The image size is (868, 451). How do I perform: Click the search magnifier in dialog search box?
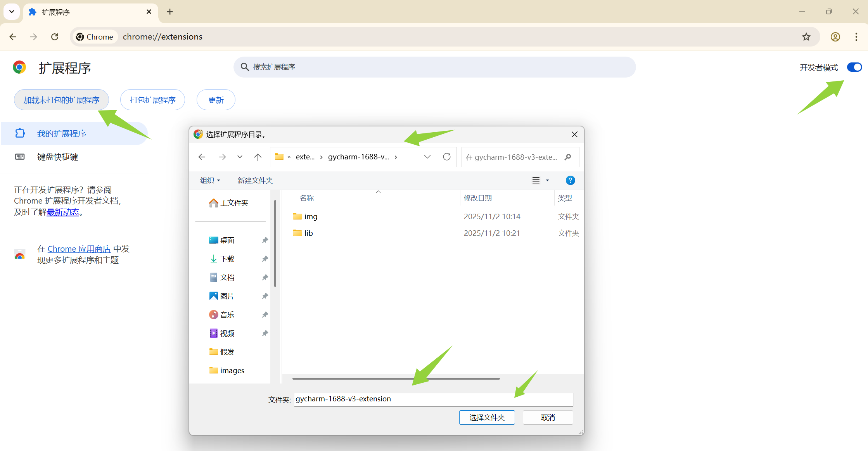pyautogui.click(x=568, y=157)
